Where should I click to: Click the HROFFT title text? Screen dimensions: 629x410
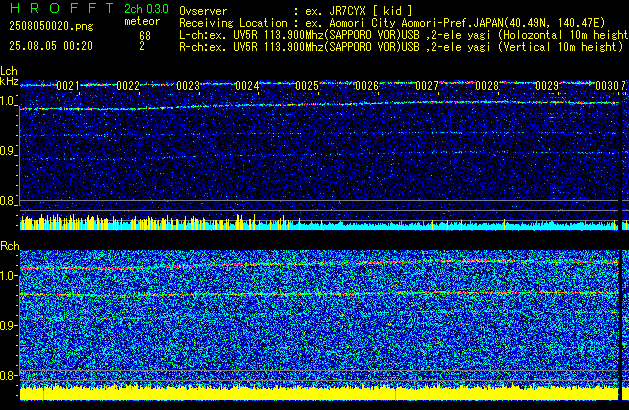point(61,8)
